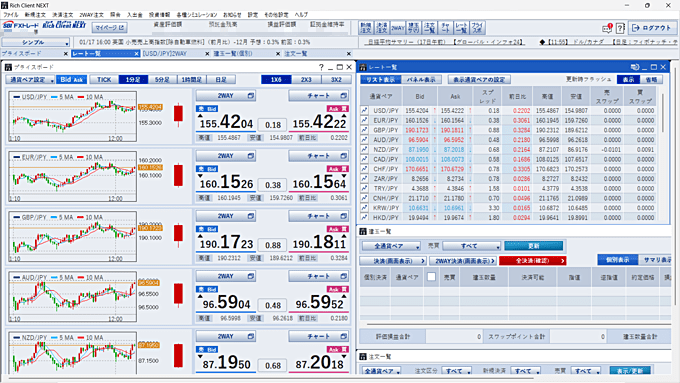Open CAD/JPY chart icon in rate list row
This screenshot has width=680, height=383.
pyautogui.click(x=364, y=159)
